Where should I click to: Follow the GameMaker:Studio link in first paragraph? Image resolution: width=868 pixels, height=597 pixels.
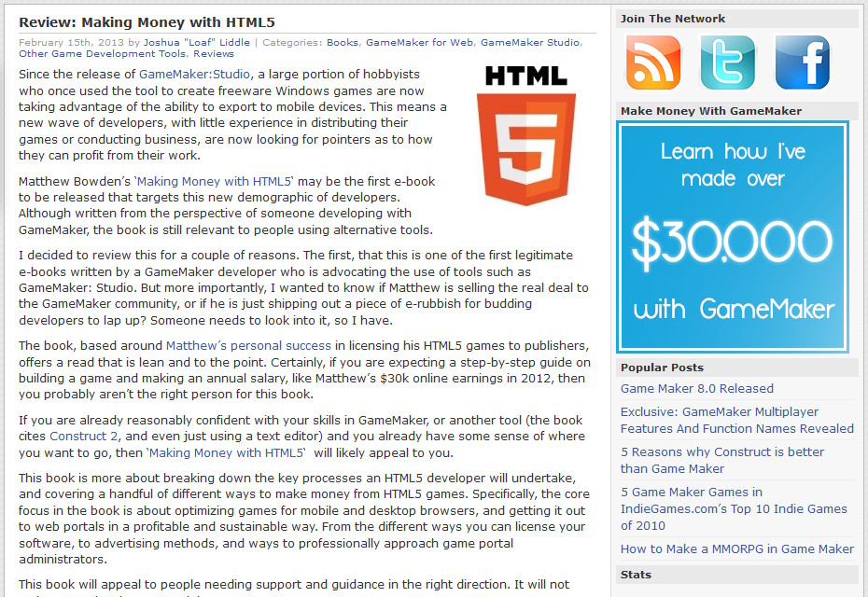coord(194,74)
